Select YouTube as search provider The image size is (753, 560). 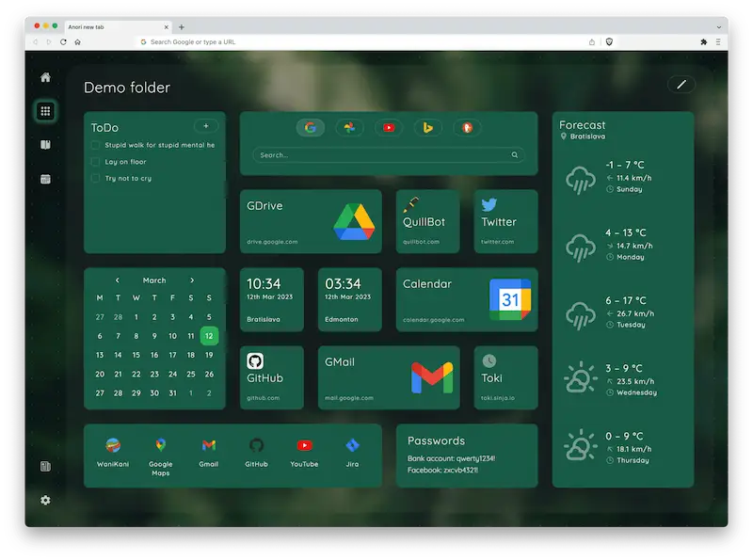[x=389, y=128]
